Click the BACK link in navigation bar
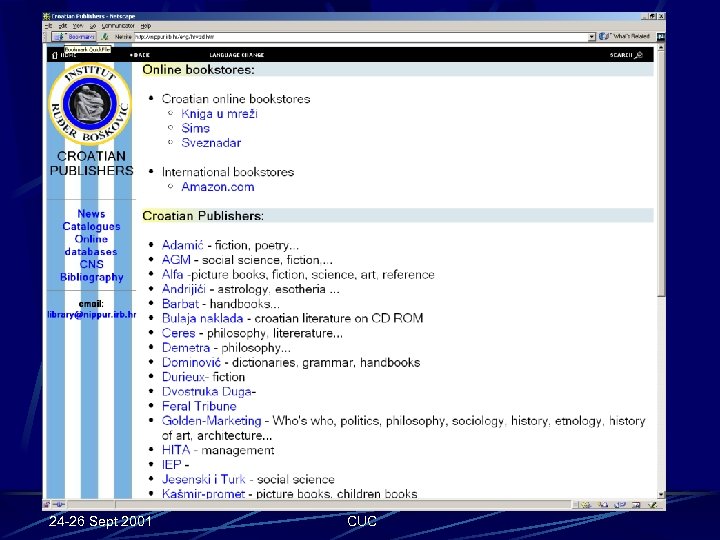This screenshot has width=720, height=540. coord(140,55)
